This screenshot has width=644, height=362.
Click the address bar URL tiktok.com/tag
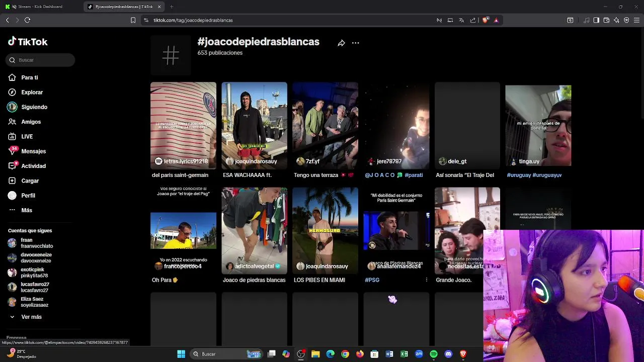(x=193, y=20)
